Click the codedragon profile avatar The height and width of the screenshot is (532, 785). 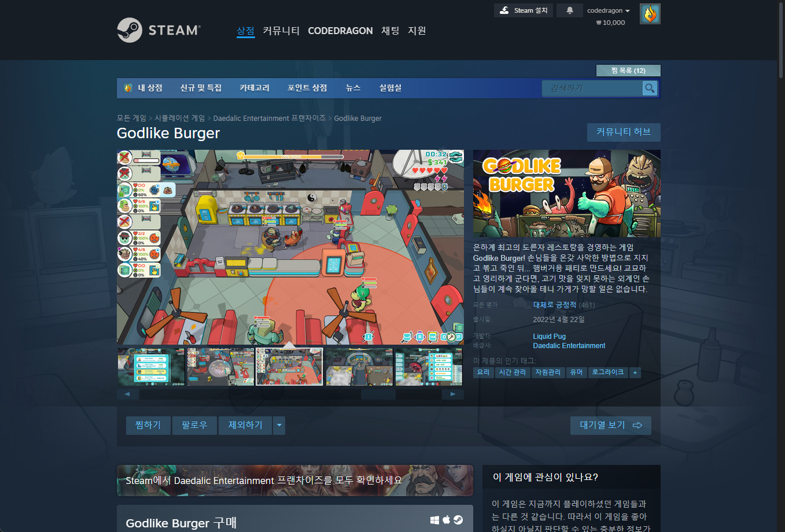pyautogui.click(x=650, y=14)
